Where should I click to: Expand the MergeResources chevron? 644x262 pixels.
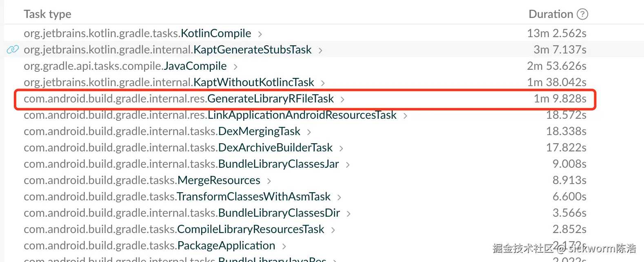click(269, 181)
